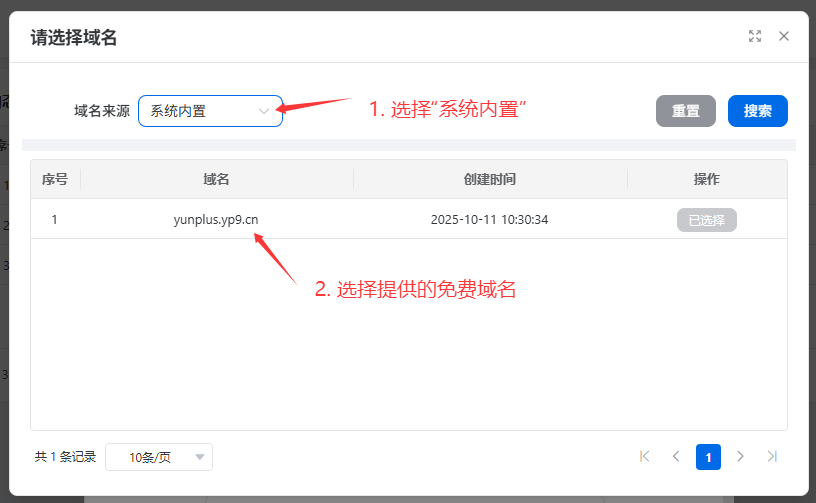Click the 已选择 button in 操作 column
Image resolution: width=816 pixels, height=503 pixels.
pyautogui.click(x=706, y=220)
